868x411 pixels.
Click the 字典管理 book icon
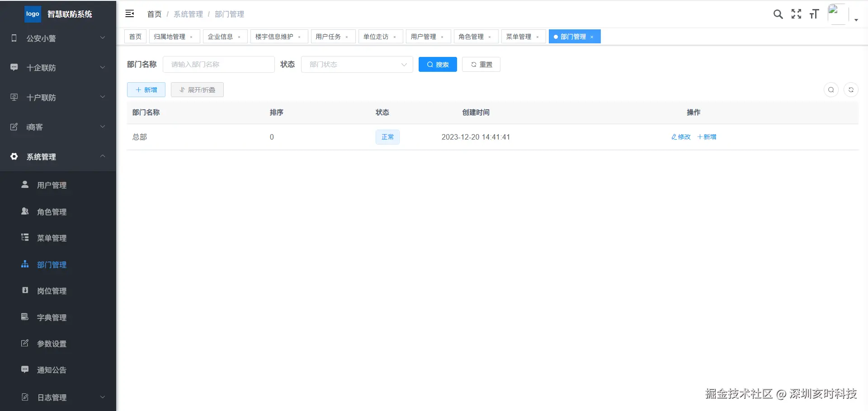pos(25,317)
